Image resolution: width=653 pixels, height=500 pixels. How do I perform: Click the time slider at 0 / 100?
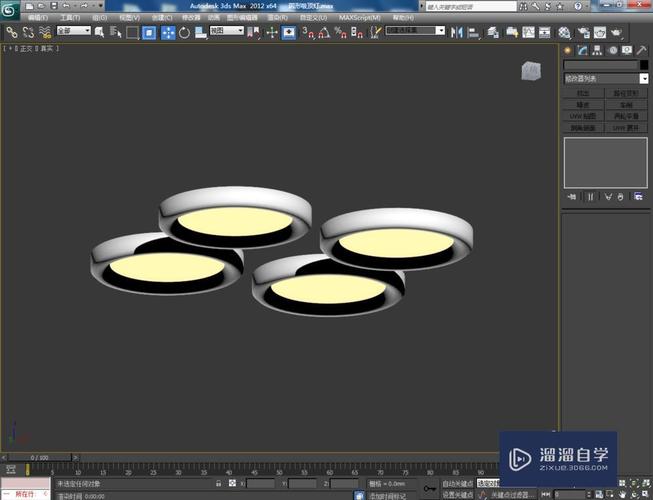[40, 458]
